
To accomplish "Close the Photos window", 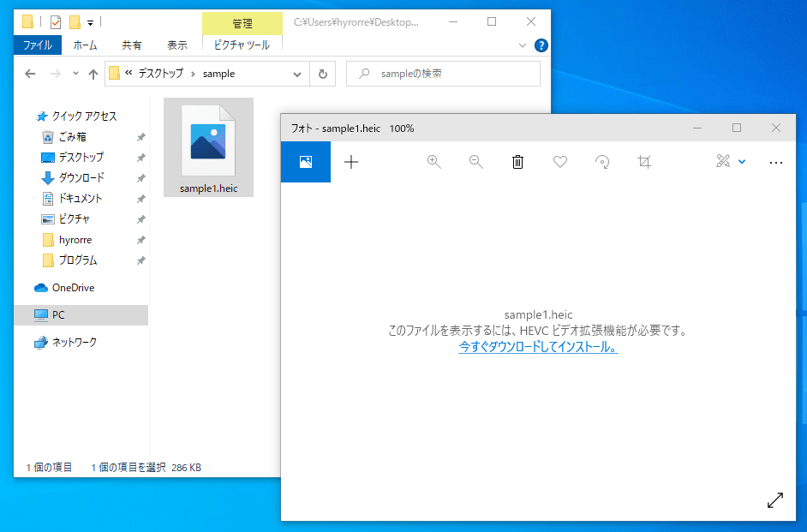I will pyautogui.click(x=776, y=129).
